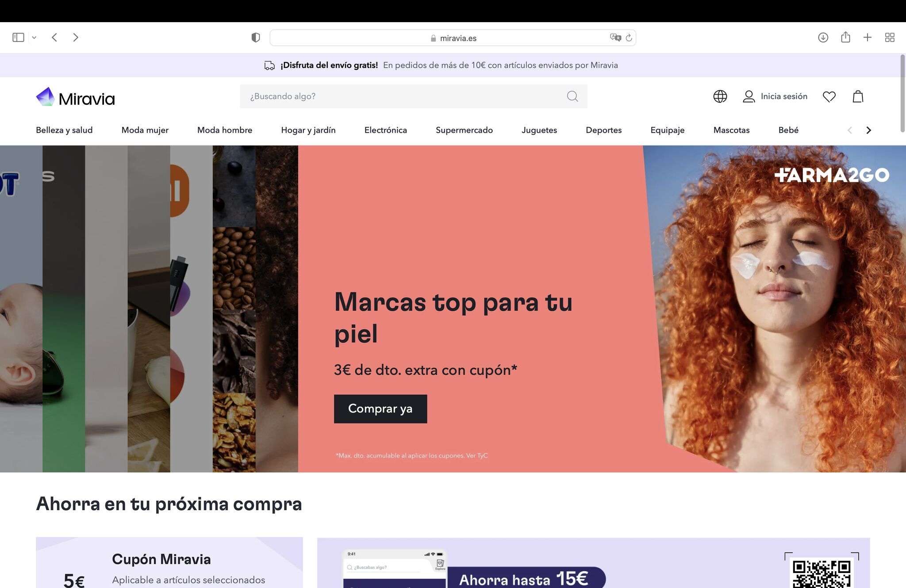Select the coffee beans banner strip
This screenshot has height=588, width=906.
234,309
